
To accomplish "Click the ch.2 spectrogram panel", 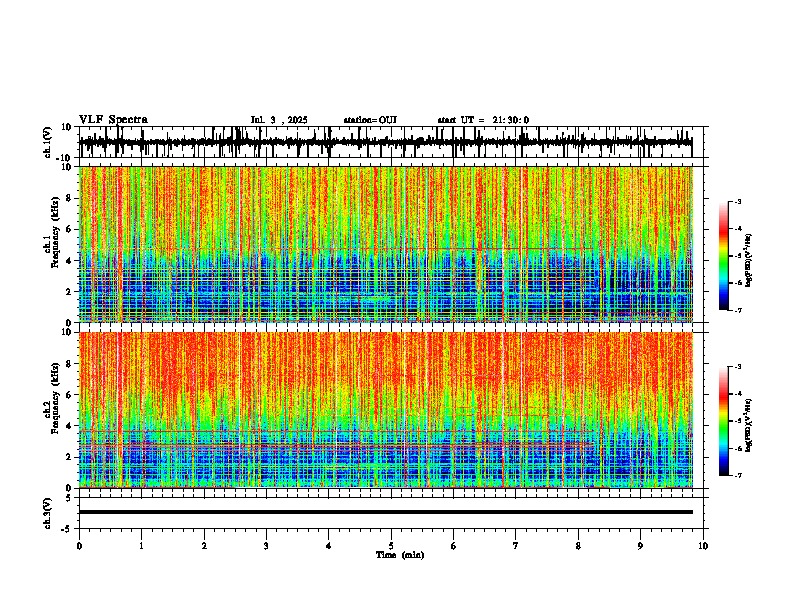I will click(386, 410).
